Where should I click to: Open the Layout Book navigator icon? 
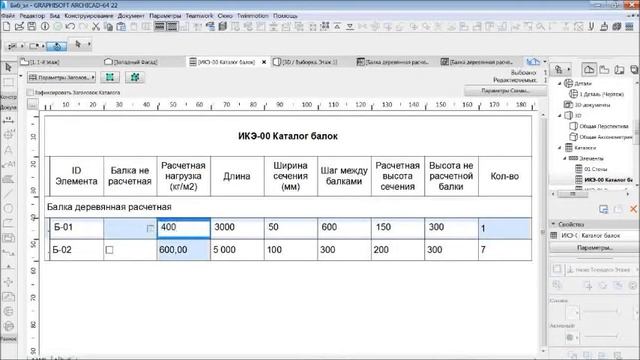coord(620,69)
